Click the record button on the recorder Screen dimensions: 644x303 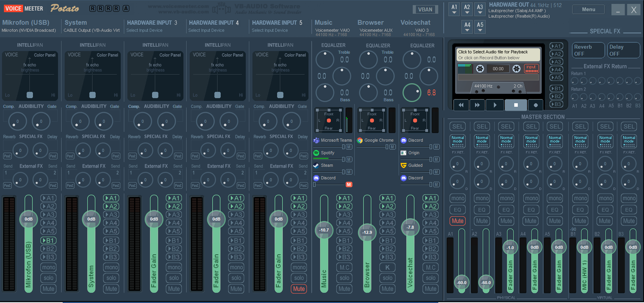pyautogui.click(x=535, y=105)
